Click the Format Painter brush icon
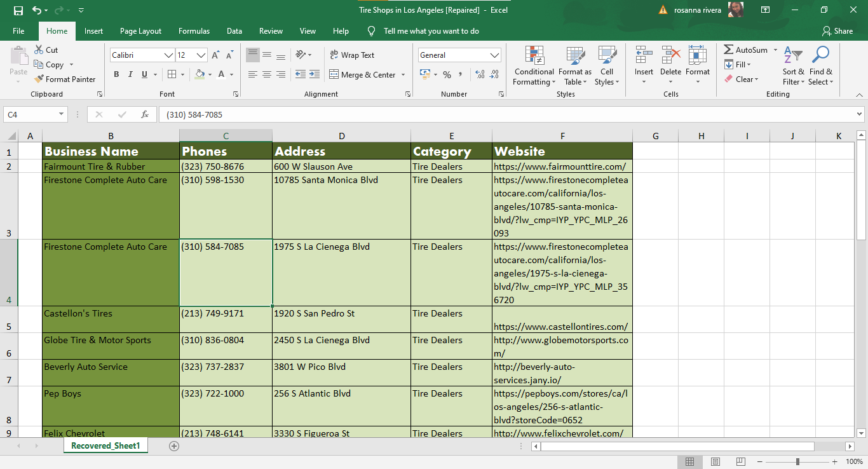This screenshot has height=469, width=868. (x=38, y=79)
